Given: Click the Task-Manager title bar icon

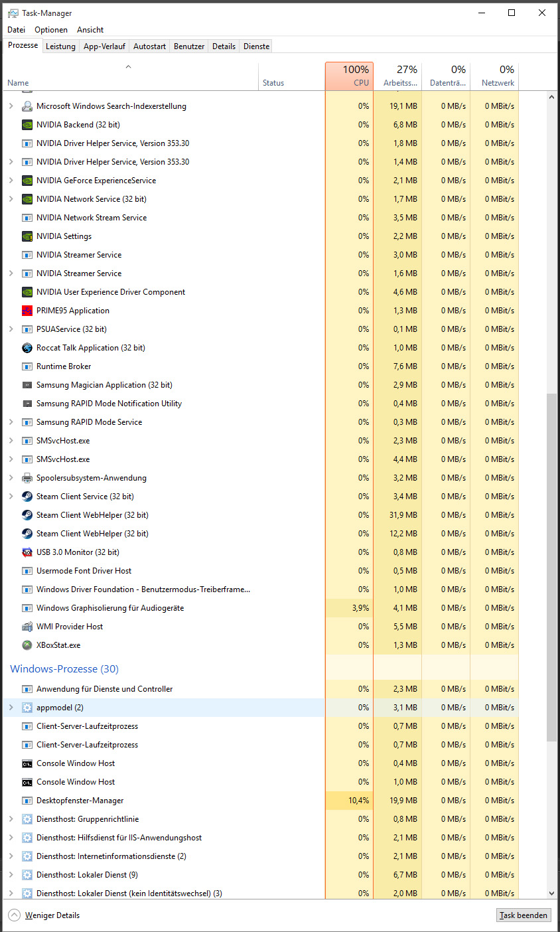Looking at the screenshot, I should click(x=13, y=13).
